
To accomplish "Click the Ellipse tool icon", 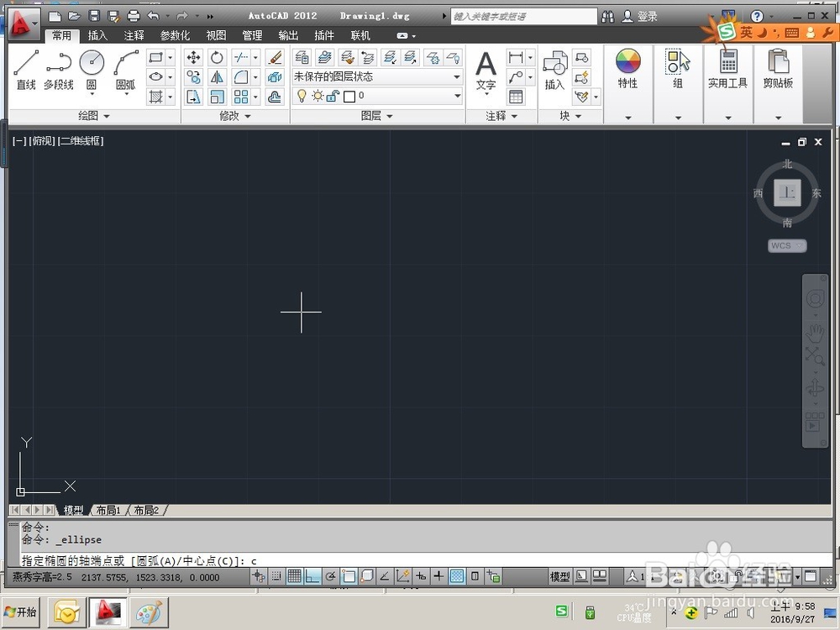I will [x=156, y=77].
